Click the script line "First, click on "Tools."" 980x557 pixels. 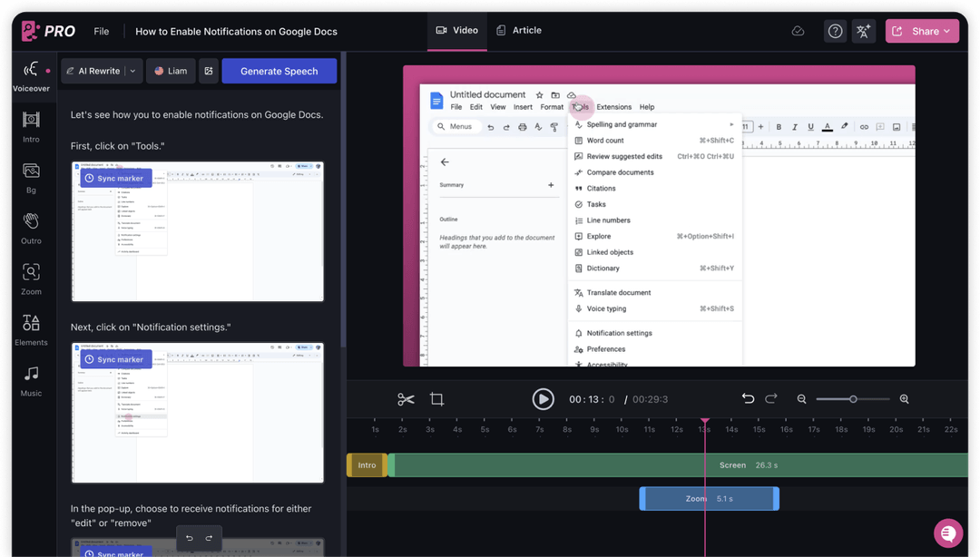coord(117,146)
